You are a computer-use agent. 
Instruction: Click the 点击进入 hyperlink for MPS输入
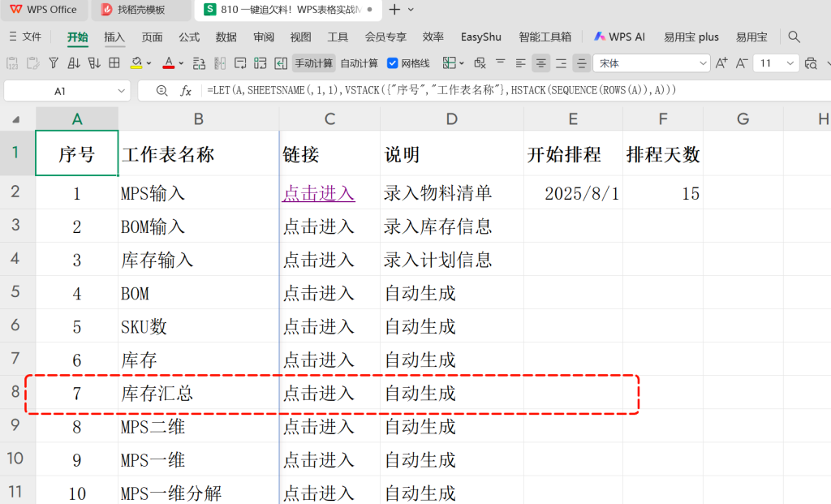tap(318, 193)
